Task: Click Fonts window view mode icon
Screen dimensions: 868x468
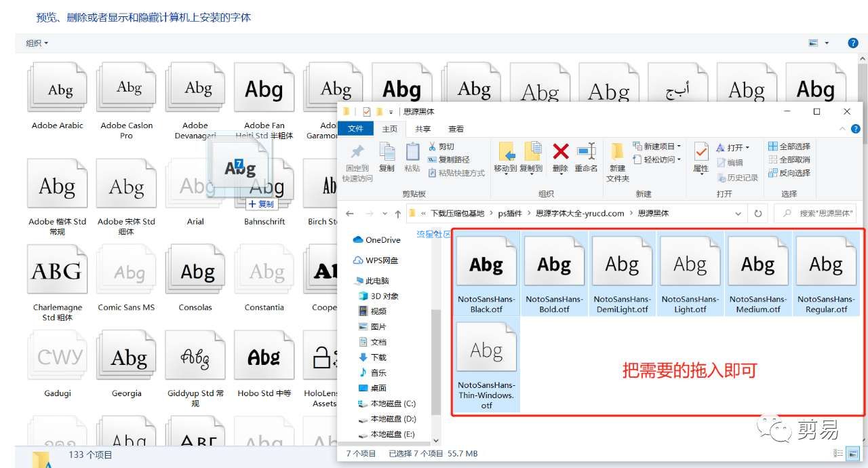Action: coord(814,43)
